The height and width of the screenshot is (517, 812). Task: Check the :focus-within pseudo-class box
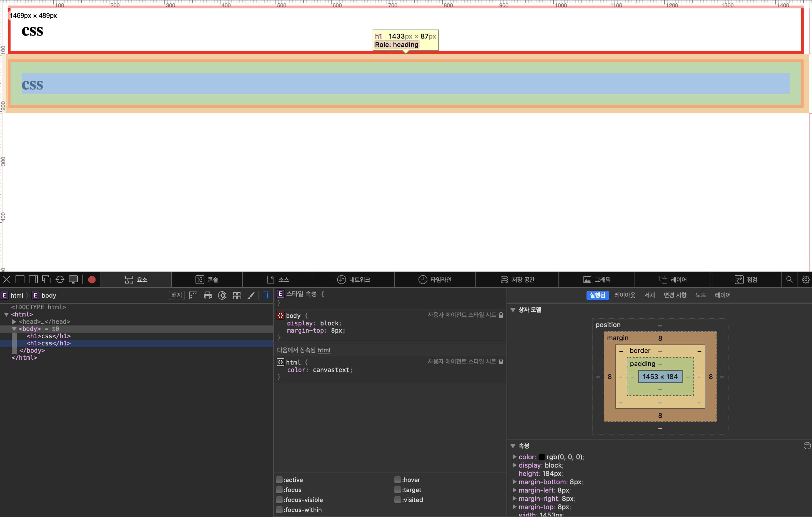(279, 510)
